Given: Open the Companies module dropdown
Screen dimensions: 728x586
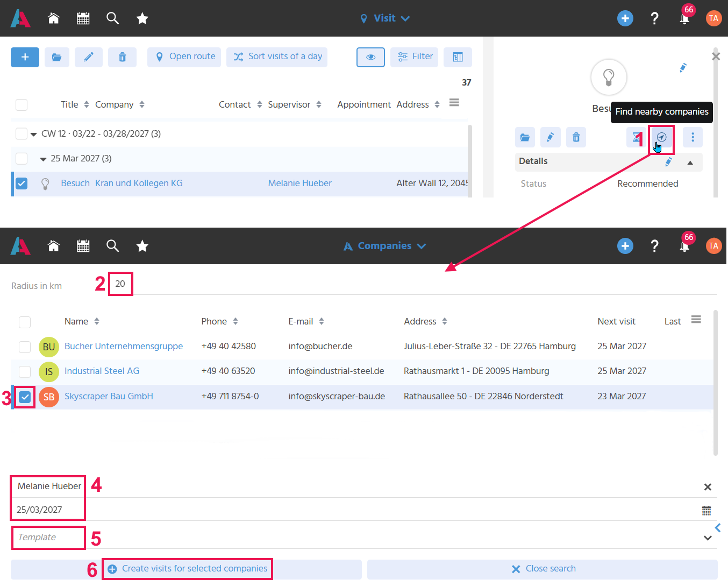Looking at the screenshot, I should click(x=385, y=246).
